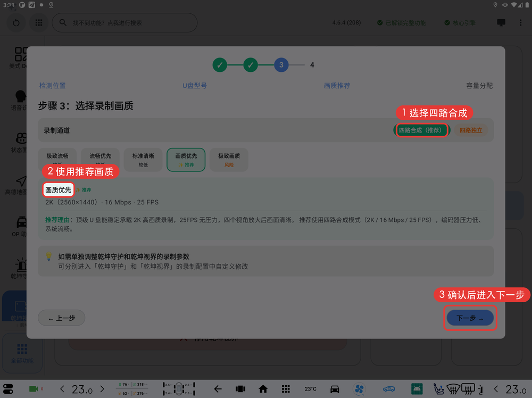Select the 画质推荐 step label

[337, 86]
